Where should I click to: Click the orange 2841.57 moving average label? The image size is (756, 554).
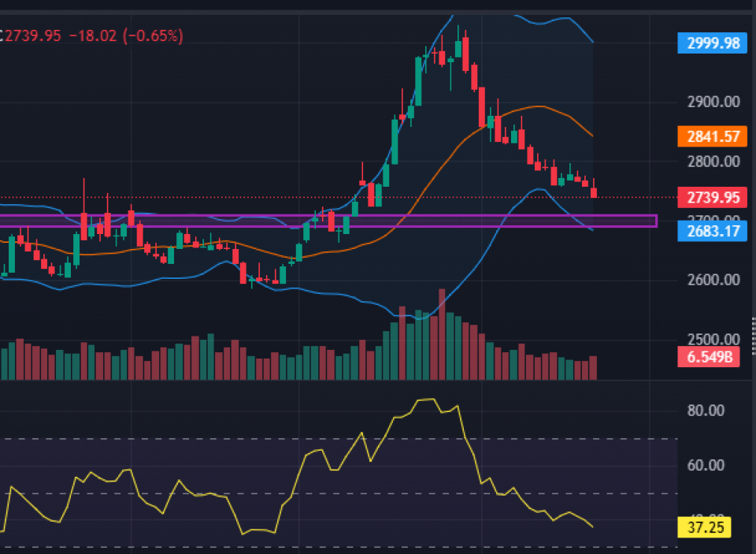pyautogui.click(x=712, y=136)
